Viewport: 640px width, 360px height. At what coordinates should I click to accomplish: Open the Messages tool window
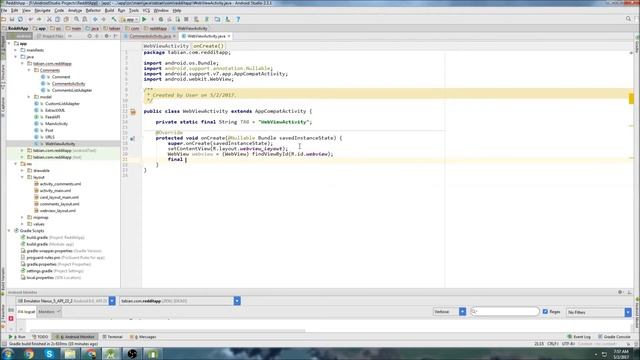click(x=143, y=337)
